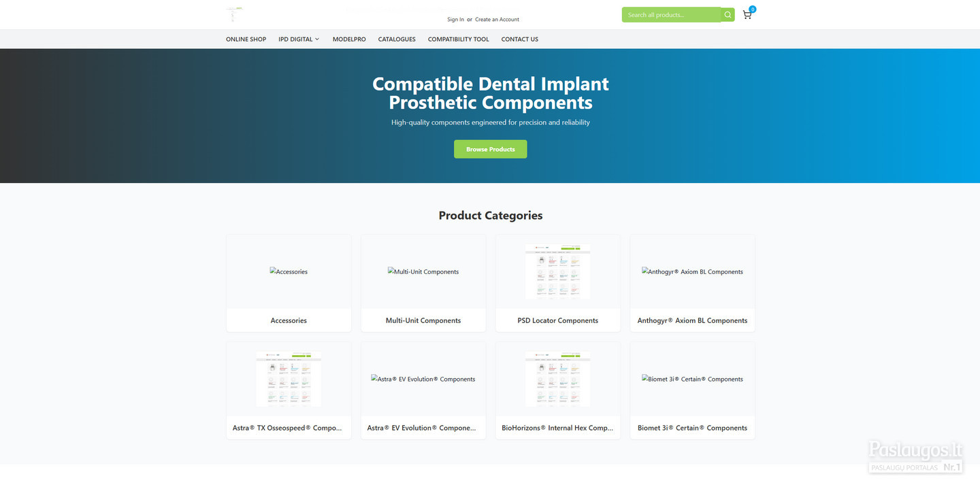Image resolution: width=980 pixels, height=489 pixels.
Task: Open Anthogyr Axiom BL Components title
Action: (x=692, y=320)
